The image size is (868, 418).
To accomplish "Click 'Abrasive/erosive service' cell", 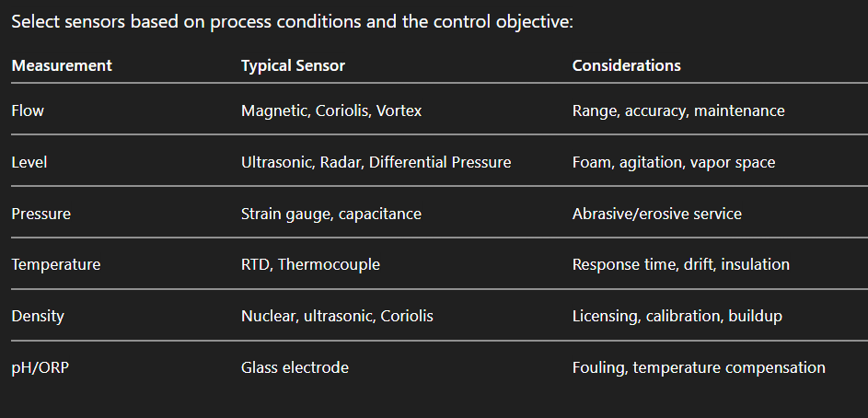I will pos(657,214).
